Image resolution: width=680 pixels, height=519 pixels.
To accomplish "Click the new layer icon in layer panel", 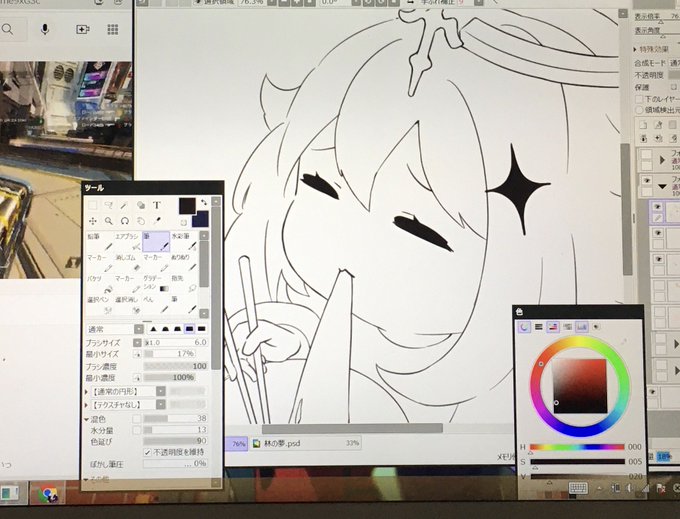I will [643, 125].
